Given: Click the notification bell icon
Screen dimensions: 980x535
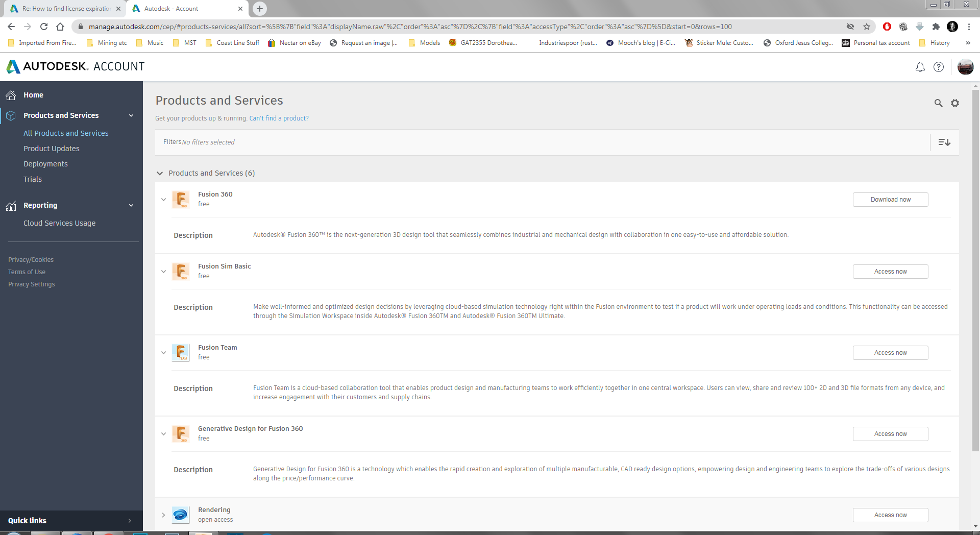Looking at the screenshot, I should click(920, 67).
